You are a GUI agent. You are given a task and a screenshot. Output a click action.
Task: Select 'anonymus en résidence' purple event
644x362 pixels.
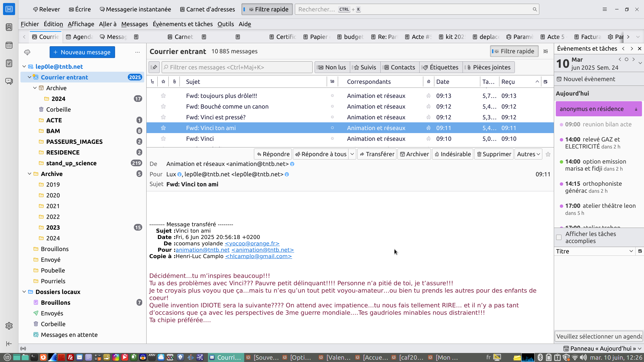592,109
